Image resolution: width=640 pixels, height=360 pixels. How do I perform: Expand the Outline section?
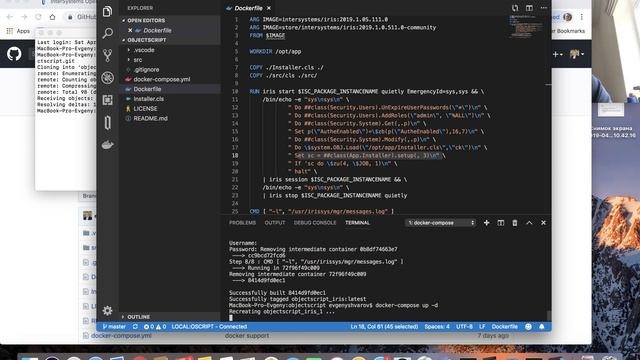tap(138, 317)
